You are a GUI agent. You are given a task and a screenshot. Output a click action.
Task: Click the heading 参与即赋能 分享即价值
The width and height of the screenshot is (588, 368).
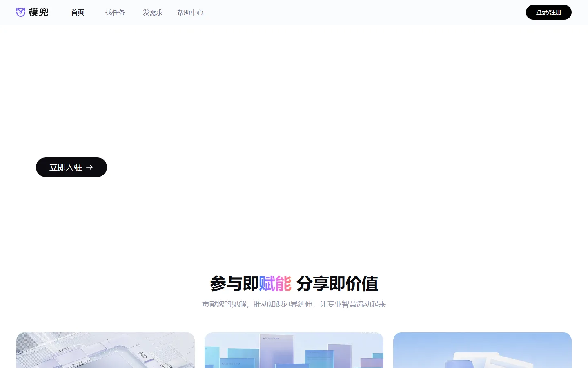point(294,283)
